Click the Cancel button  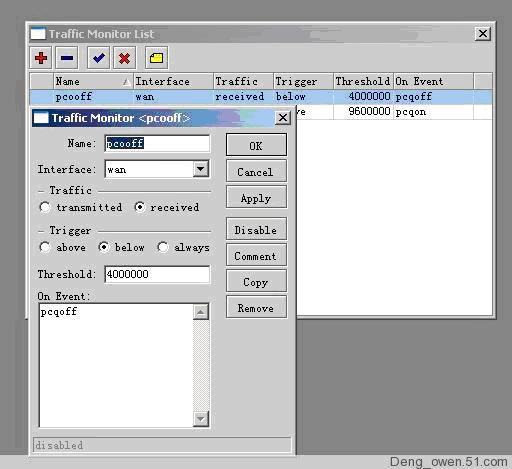(x=256, y=171)
